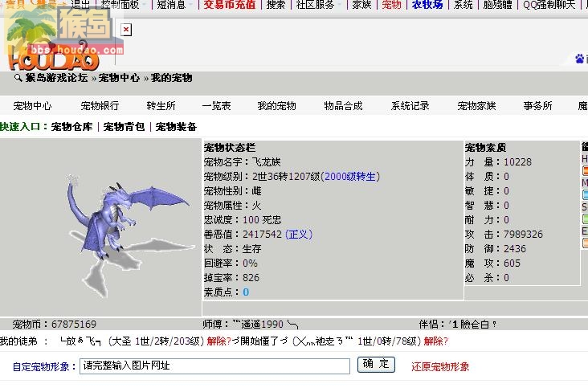Click the 防御 value 2436
This screenshot has width=588, height=388.
515,248
